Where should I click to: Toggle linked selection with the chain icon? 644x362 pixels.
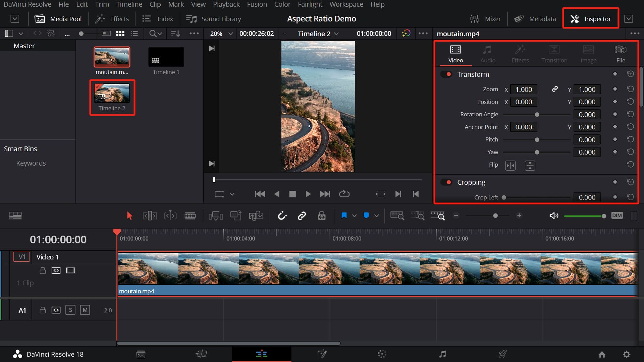302,216
